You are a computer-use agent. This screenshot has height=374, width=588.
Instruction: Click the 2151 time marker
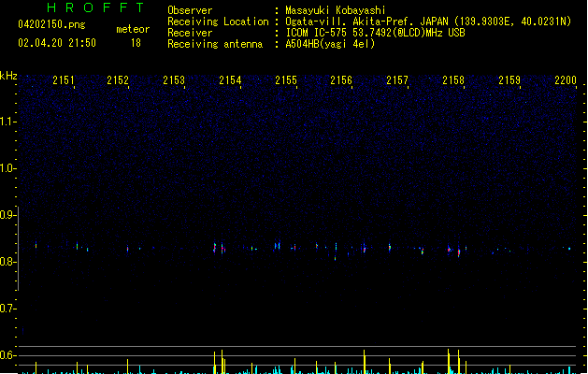pos(64,80)
